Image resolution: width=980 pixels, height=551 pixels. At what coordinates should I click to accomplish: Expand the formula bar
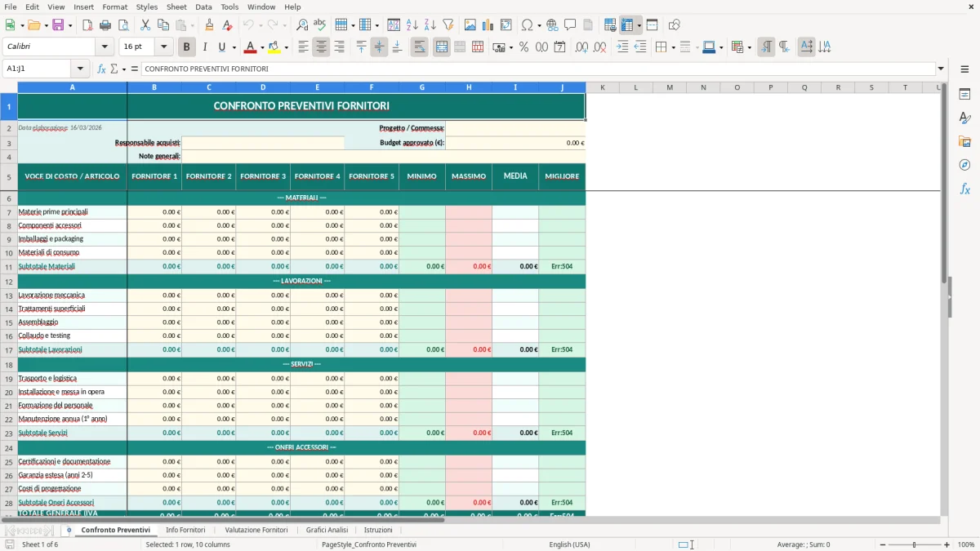coord(941,69)
